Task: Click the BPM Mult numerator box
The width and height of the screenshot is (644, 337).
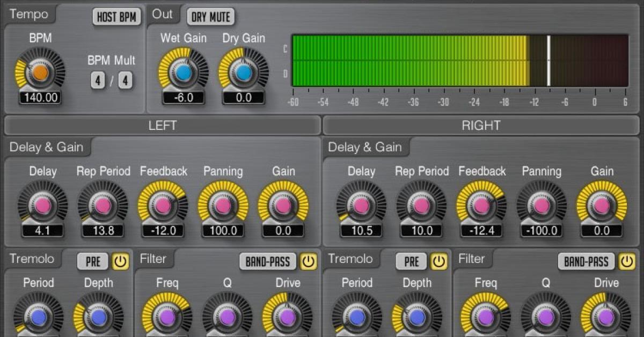Action: click(x=98, y=81)
